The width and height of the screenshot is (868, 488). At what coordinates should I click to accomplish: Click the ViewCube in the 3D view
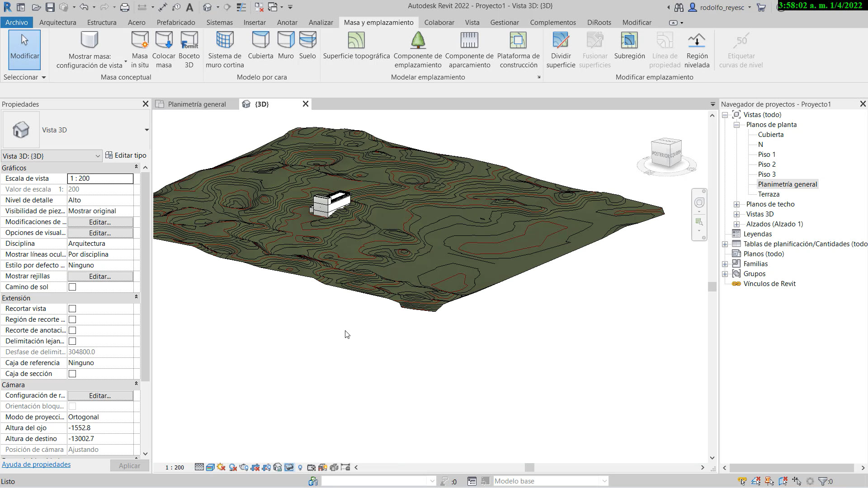pyautogui.click(x=666, y=154)
